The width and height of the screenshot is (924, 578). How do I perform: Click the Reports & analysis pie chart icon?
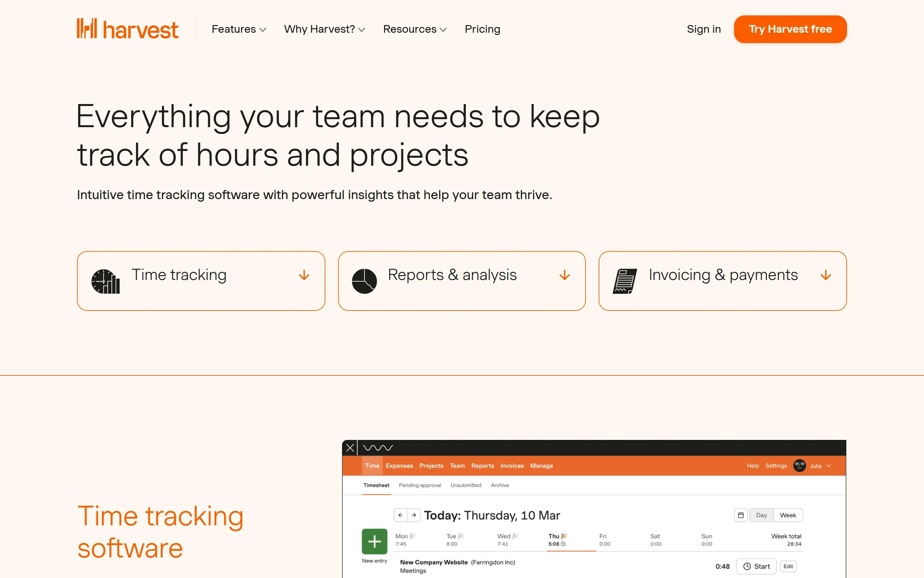point(364,281)
